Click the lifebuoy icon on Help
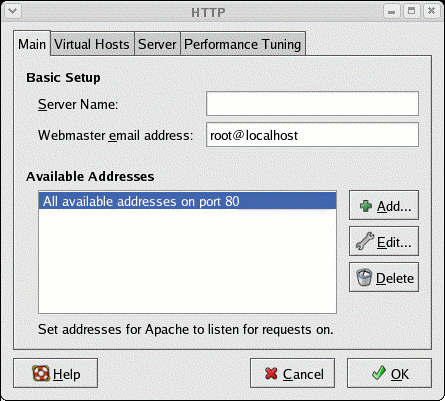445x401 pixels. pyautogui.click(x=41, y=373)
